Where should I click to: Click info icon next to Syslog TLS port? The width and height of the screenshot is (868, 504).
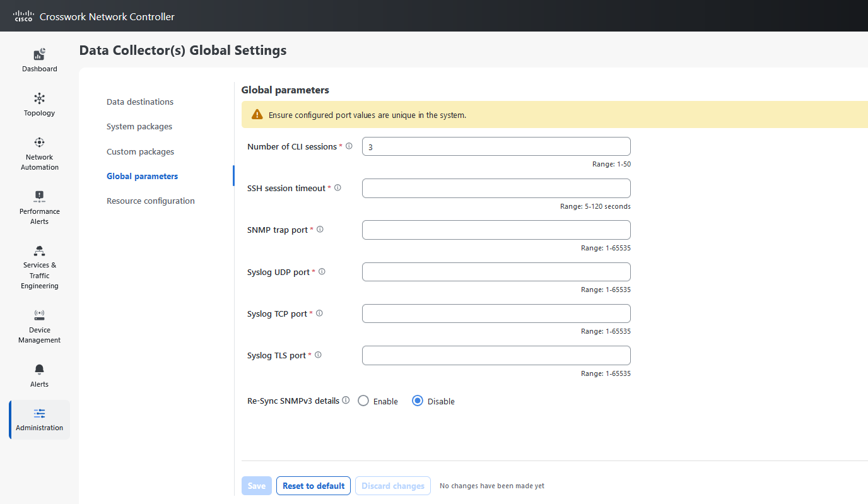318,355
